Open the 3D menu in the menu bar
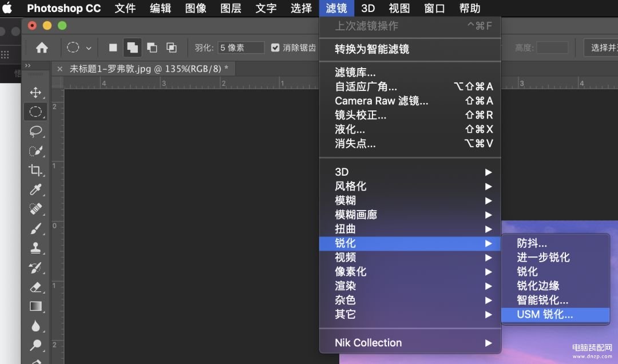Screen dimensions: 618x364 368,8
